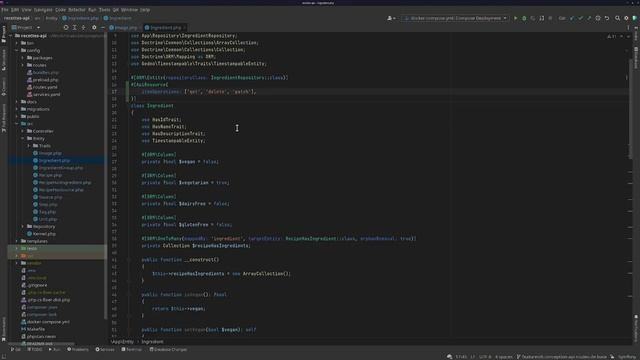
Task: Open the Navigate menu
Action: (x=43, y=9)
